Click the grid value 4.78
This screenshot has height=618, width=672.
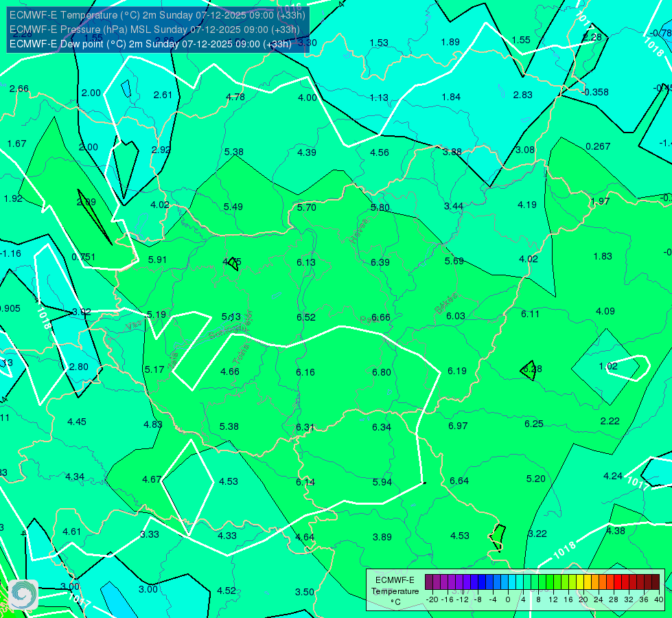click(235, 97)
